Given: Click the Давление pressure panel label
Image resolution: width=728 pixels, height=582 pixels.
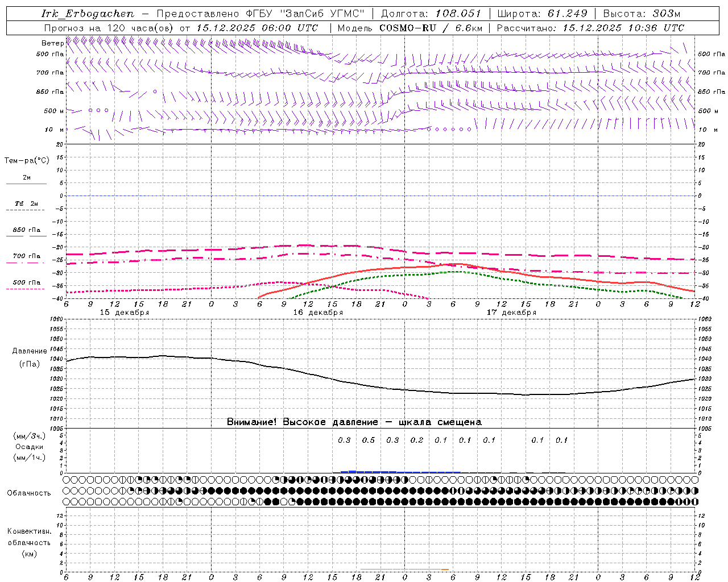Looking at the screenshot, I should coord(30,351).
